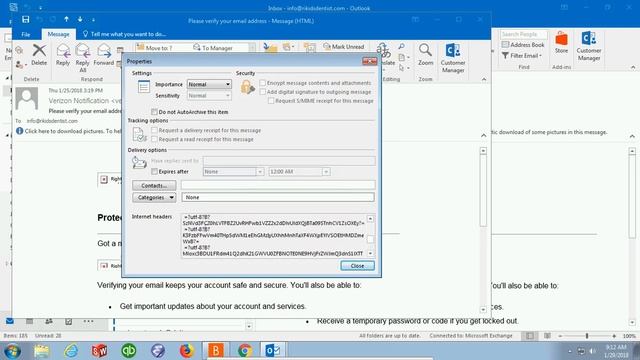Switch to Reading view in status bar
Screen dimensions: 640x360
[x=547, y=336]
